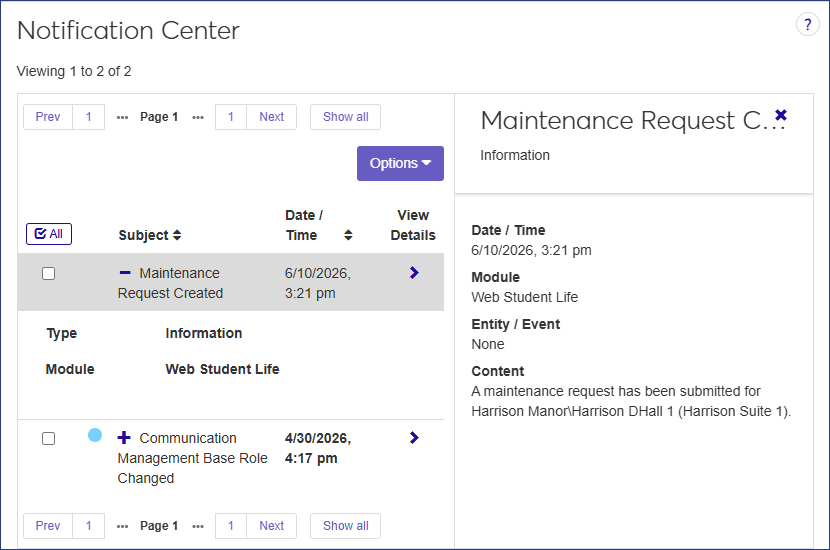Open the help question mark icon

point(807,24)
